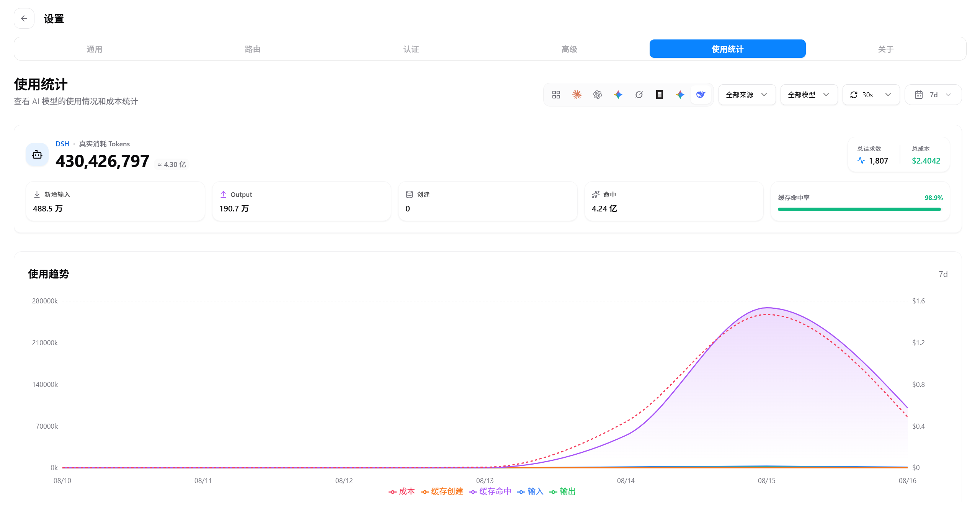Switch to the 路由 tab
Viewport: 980px width, 511px height.
pos(253,49)
